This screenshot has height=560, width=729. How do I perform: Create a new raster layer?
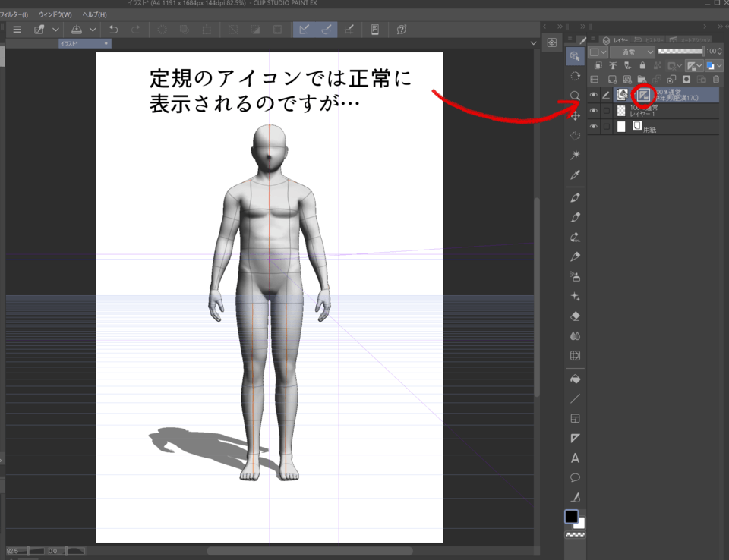613,80
